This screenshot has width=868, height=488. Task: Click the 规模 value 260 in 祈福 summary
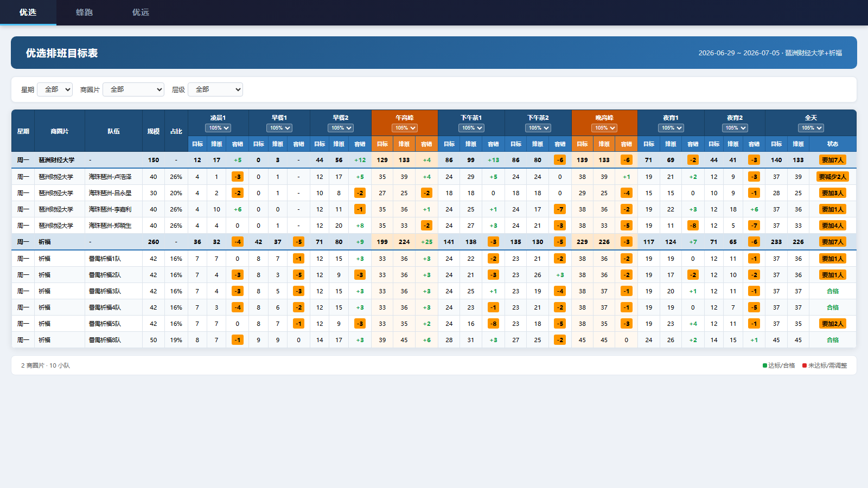point(154,242)
